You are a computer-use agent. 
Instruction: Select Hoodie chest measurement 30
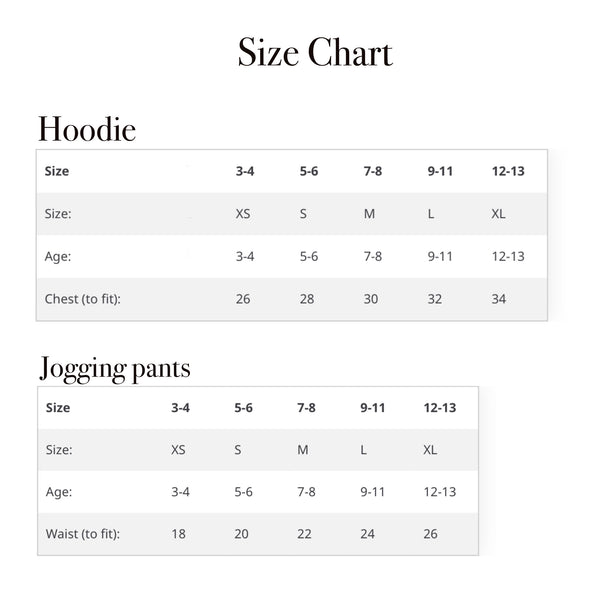pos(371,299)
